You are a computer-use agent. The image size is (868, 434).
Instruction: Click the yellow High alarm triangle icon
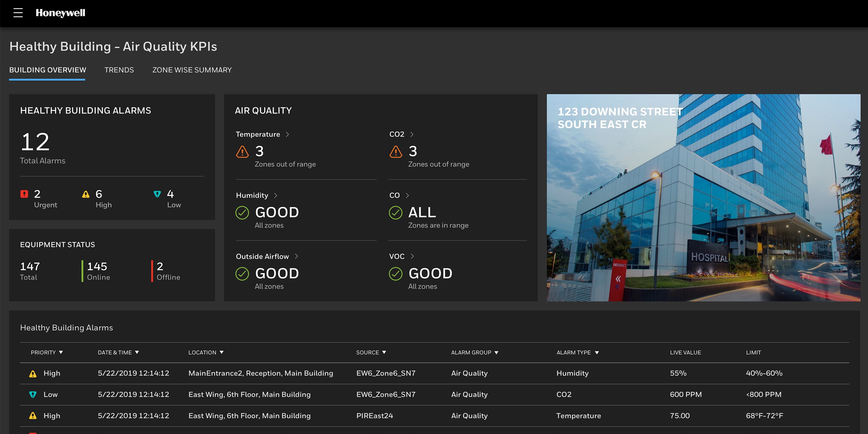86,194
